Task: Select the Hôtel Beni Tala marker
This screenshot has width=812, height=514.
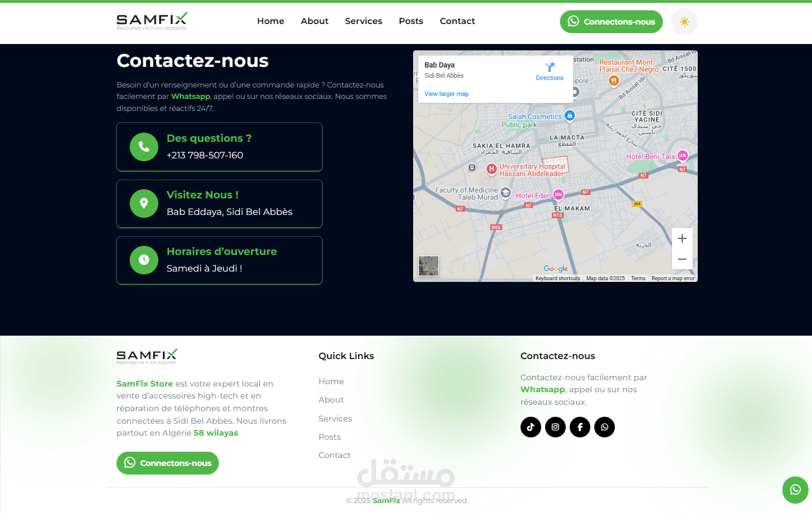Action: tap(683, 156)
